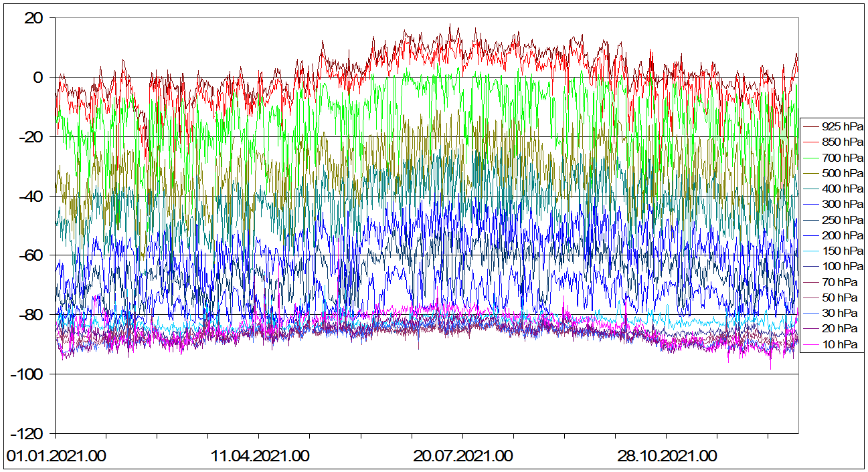
Task: Select the 20.07.2021.00 date axis label
Action: point(463,457)
